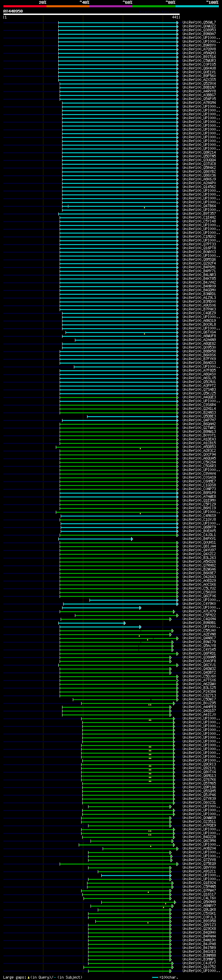Select hit label UniRef100_Q2H1L4
Viewport: 222px width, 980px height.
pos(199,408)
